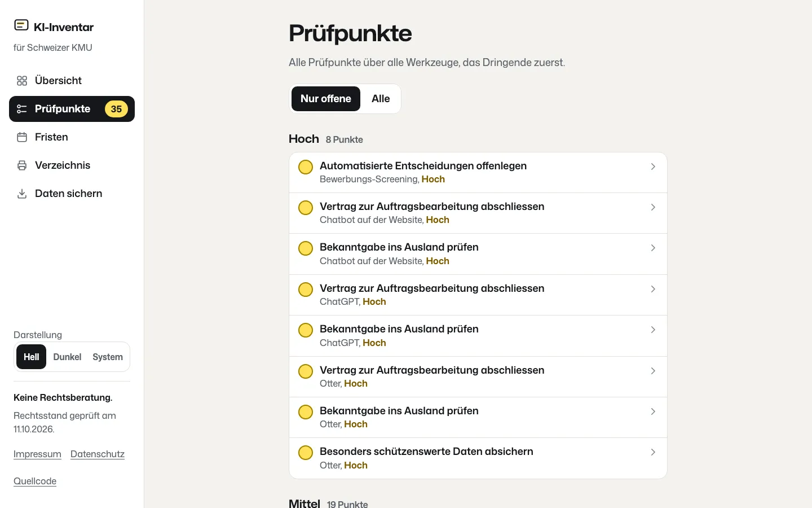Go to Fristen in the sidebar
The image size is (812, 508).
click(72, 137)
